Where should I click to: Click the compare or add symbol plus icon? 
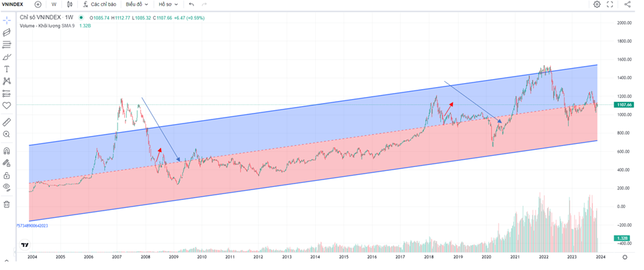click(x=38, y=4)
